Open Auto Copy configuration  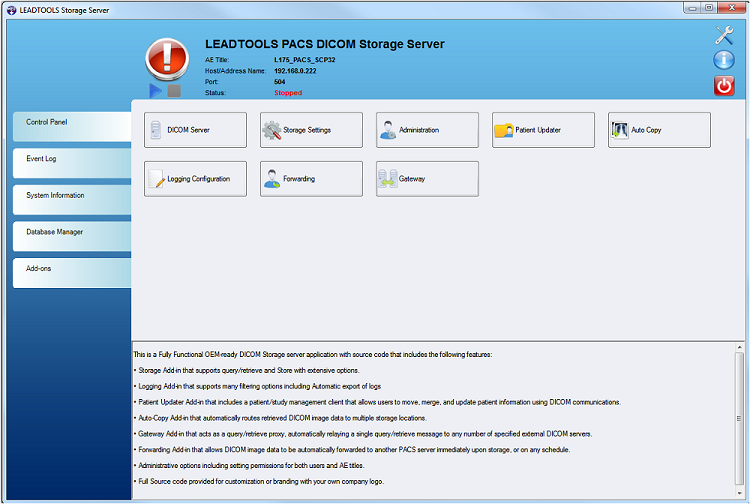pos(659,130)
